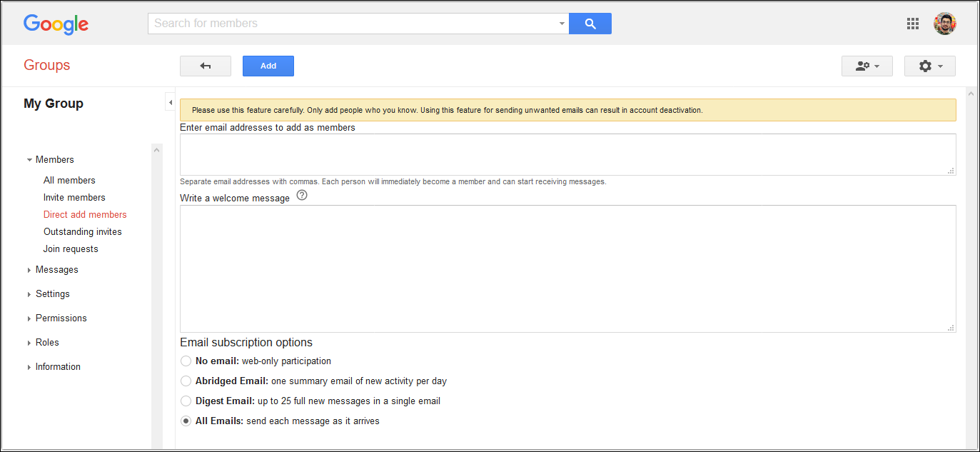View Outstanding invites
980x452 pixels.
point(82,231)
